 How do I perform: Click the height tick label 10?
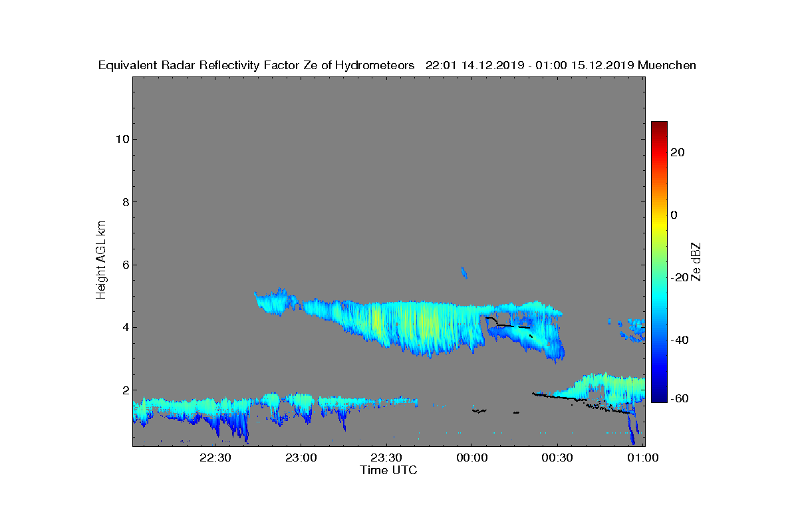(x=122, y=139)
